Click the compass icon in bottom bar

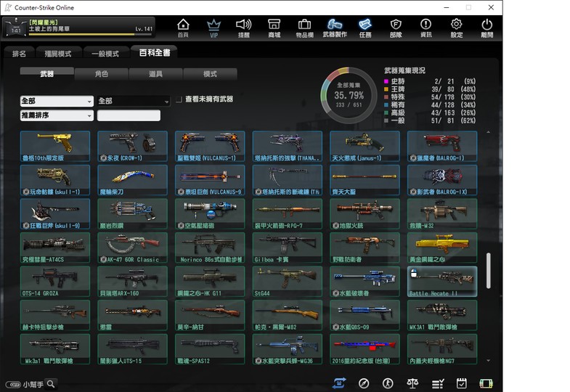click(364, 383)
